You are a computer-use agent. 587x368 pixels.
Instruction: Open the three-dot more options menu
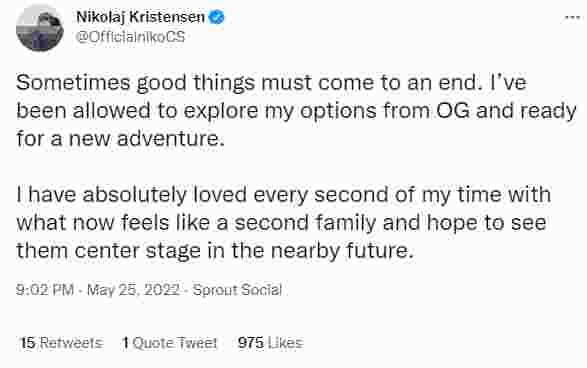pyautogui.click(x=572, y=17)
